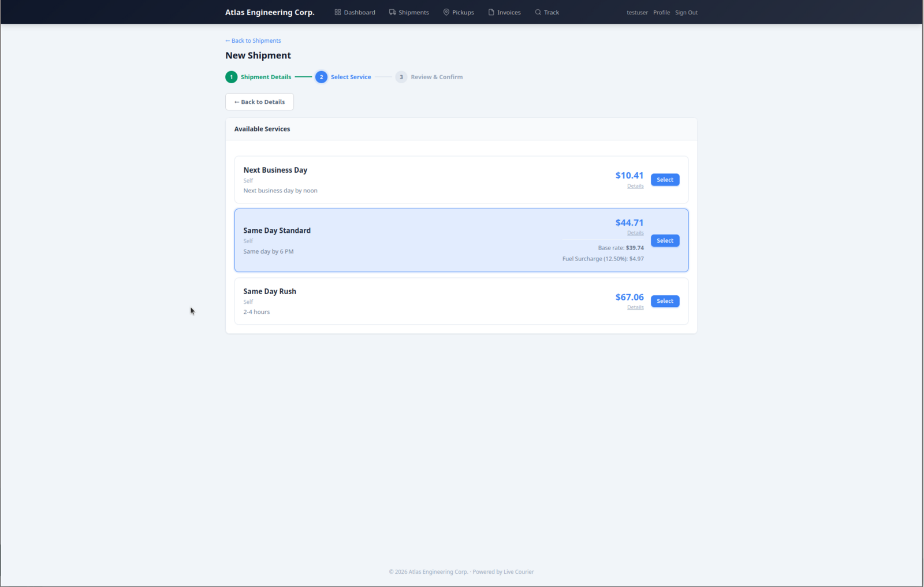The height and width of the screenshot is (587, 924).
Task: Expand Details under Same Day Rush price
Action: [x=635, y=307]
